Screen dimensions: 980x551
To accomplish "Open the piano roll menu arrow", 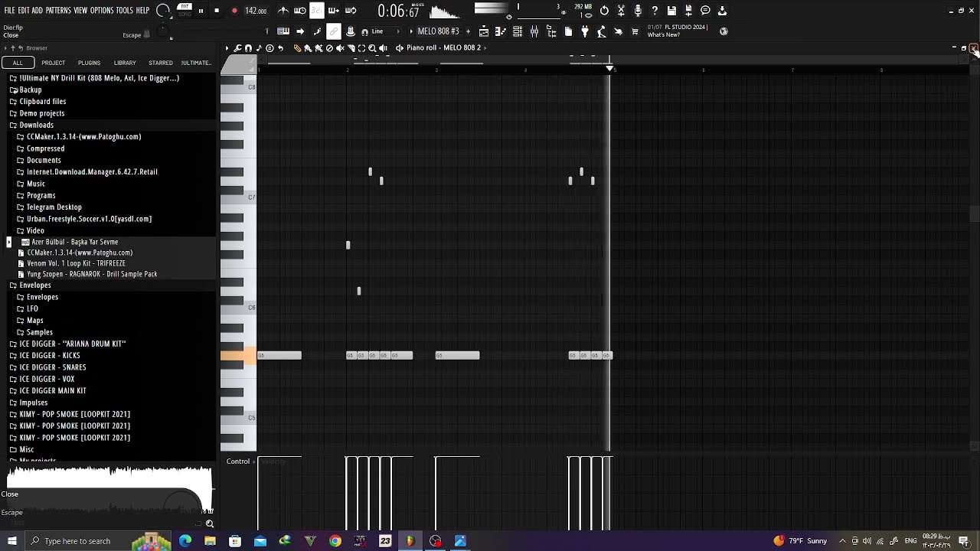I will tap(227, 47).
